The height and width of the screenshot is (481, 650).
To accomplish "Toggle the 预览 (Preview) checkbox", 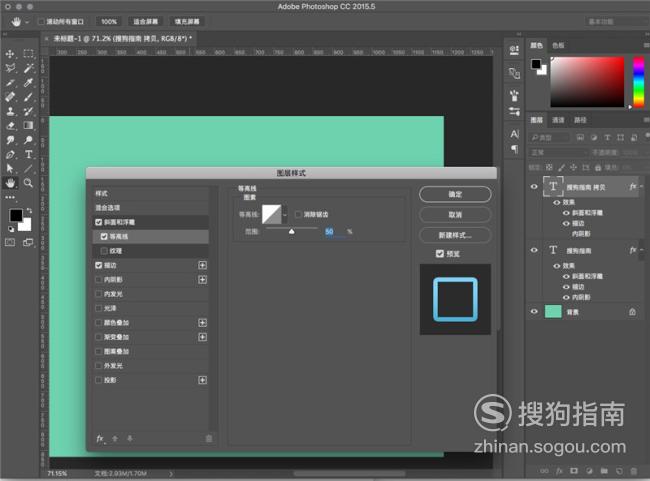I will (440, 253).
